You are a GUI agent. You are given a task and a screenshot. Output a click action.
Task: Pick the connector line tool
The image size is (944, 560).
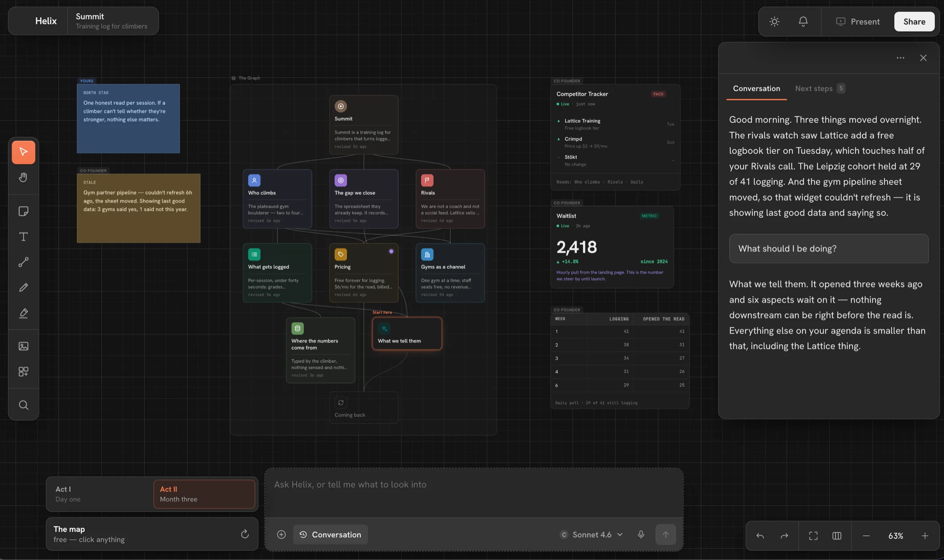click(24, 262)
